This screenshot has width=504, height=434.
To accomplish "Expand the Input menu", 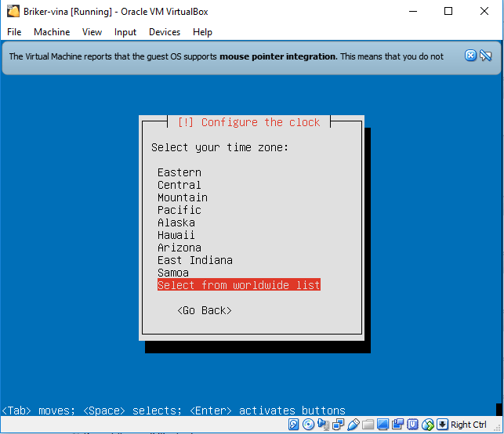I will pyautogui.click(x=125, y=32).
